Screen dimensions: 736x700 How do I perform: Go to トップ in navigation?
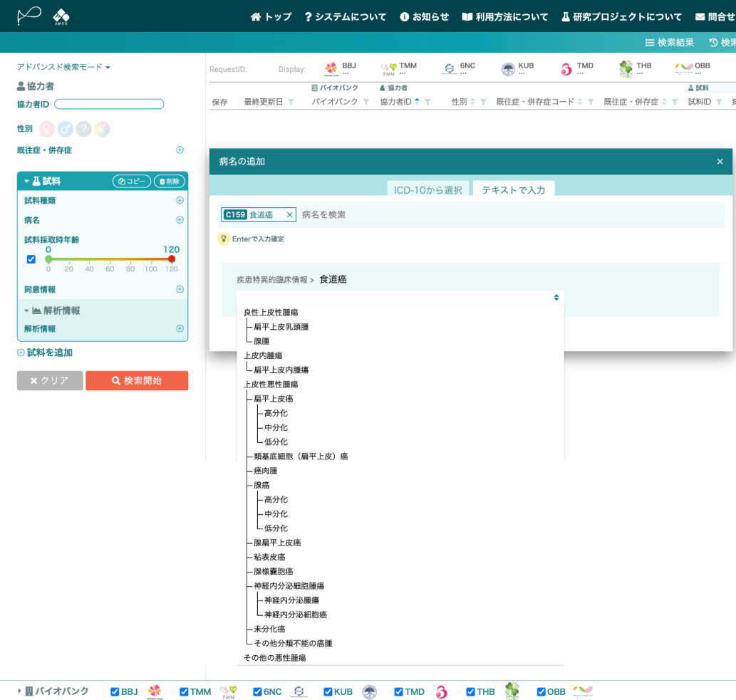tap(271, 17)
